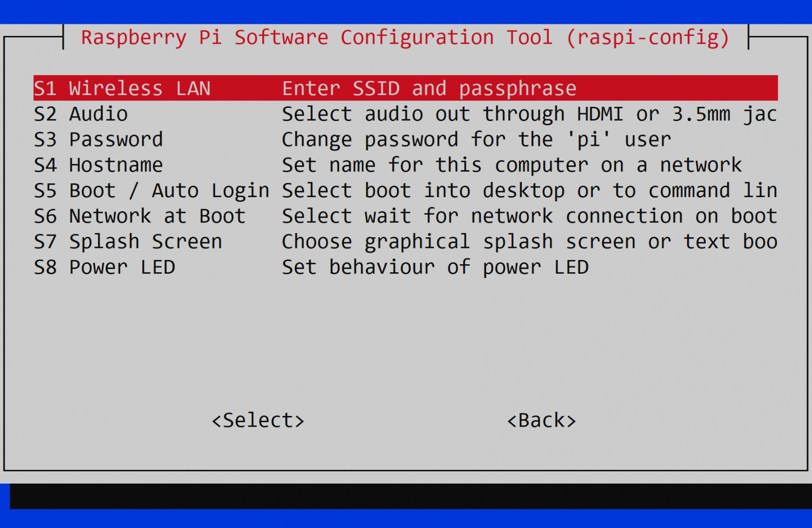Select the S1 Wireless LAN menu entry
Screen dimensions: 812x528
tap(122, 88)
